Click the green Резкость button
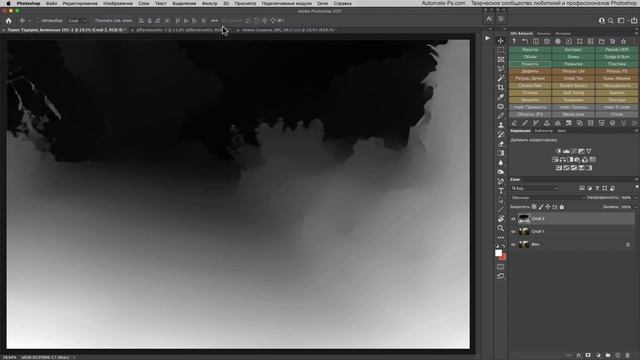 click(530, 64)
